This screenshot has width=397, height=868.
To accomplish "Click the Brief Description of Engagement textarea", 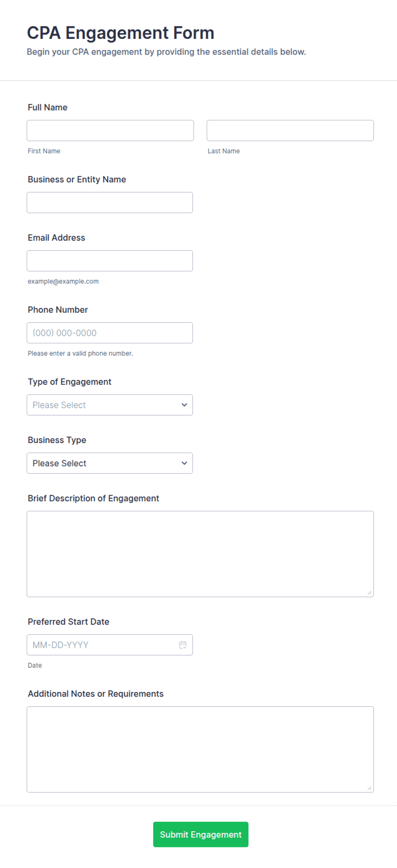I will (x=200, y=554).
